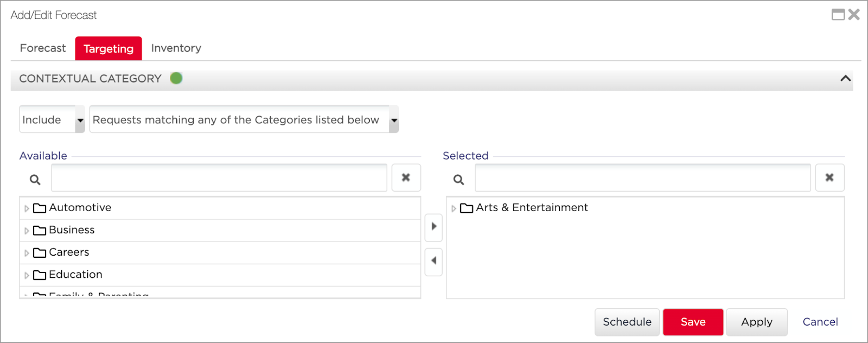Expand the Business category tree node
Screen dimensions: 868x343
27,231
